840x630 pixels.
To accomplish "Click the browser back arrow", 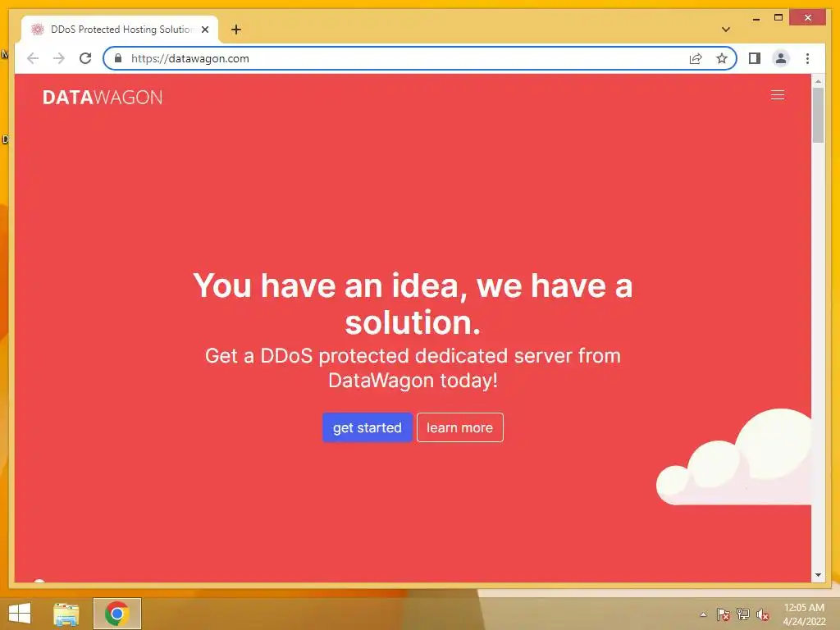I will 33,58.
